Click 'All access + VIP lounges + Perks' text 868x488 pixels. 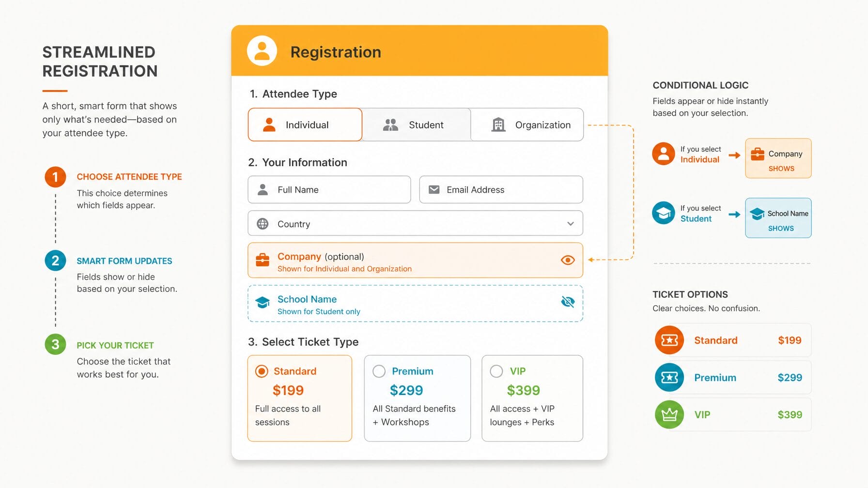click(522, 415)
